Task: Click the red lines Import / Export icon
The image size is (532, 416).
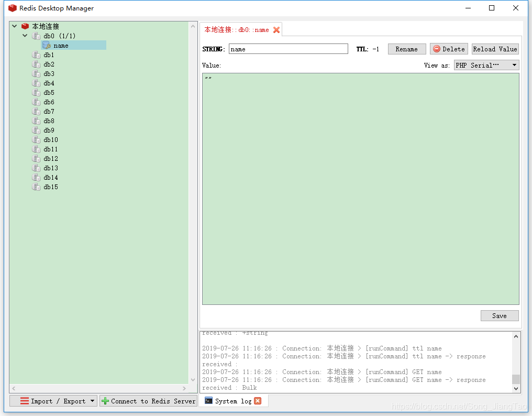Action: click(x=25, y=401)
